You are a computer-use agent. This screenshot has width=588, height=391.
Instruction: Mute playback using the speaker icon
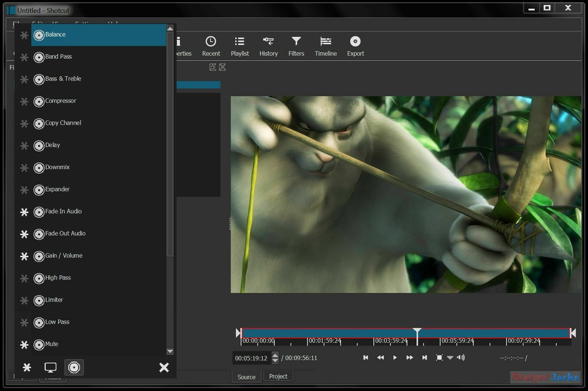pyautogui.click(x=461, y=357)
